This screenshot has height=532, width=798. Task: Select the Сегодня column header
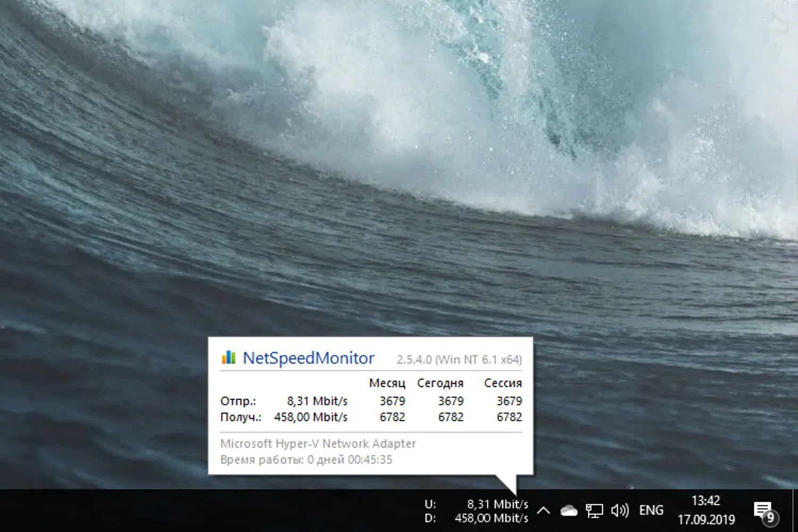[440, 383]
